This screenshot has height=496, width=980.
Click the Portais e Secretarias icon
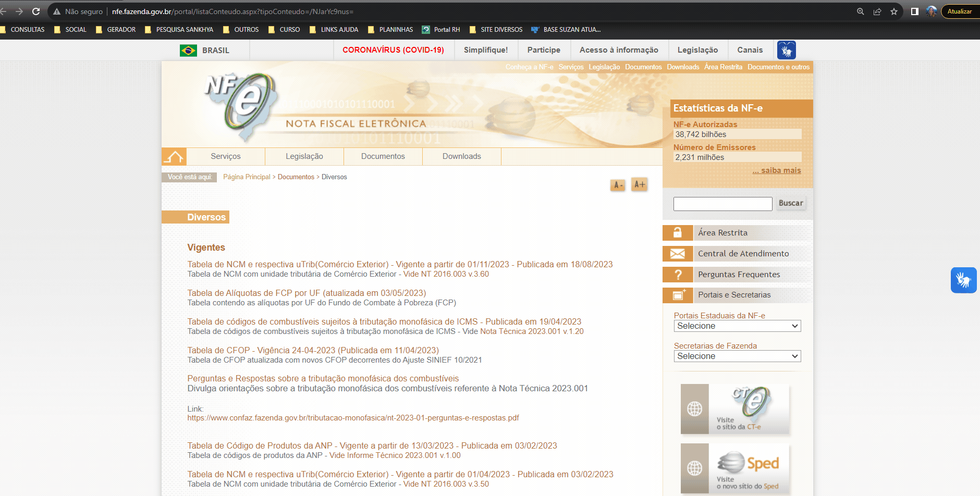[678, 295]
